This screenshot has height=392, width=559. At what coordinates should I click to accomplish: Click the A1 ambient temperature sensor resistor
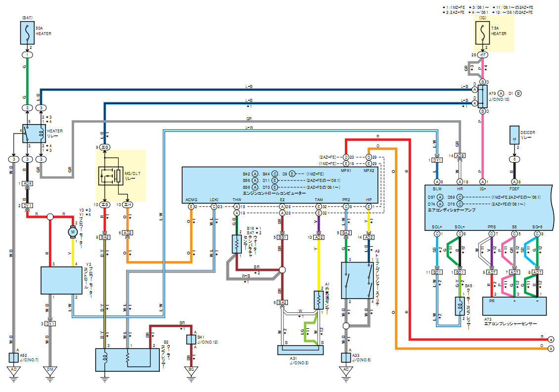pyautogui.click(x=319, y=300)
